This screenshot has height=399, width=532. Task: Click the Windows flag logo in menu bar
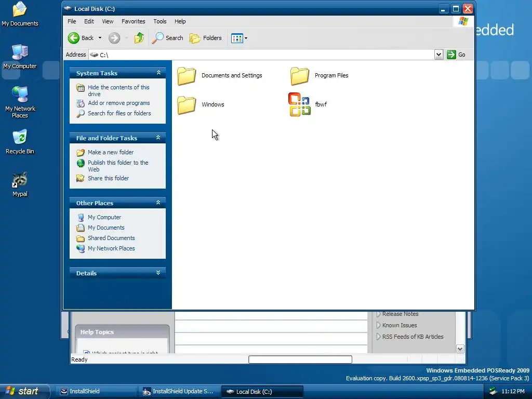463,21
